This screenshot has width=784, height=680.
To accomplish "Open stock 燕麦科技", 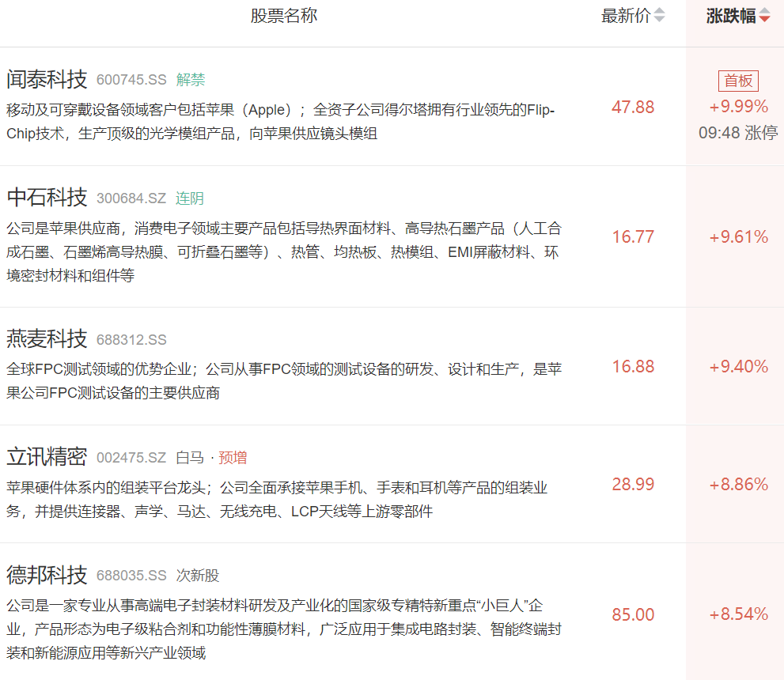I will pos(47,339).
